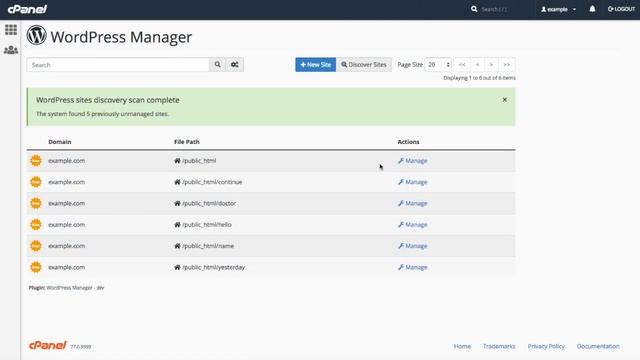Open the cPanel home logo

27,9
